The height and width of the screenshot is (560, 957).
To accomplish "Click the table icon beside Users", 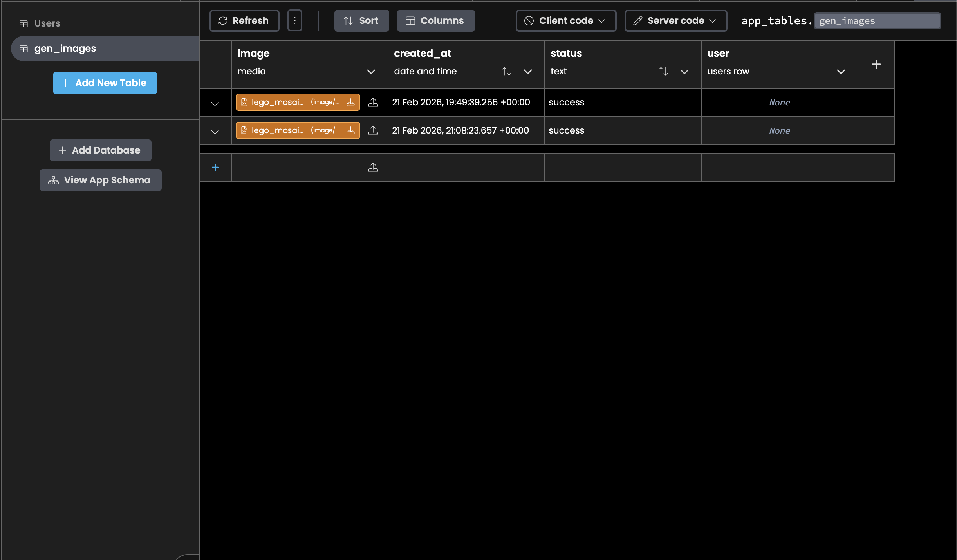I will point(24,23).
